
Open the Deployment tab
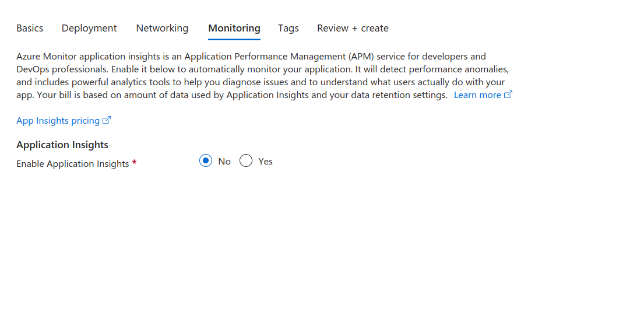[x=89, y=28]
